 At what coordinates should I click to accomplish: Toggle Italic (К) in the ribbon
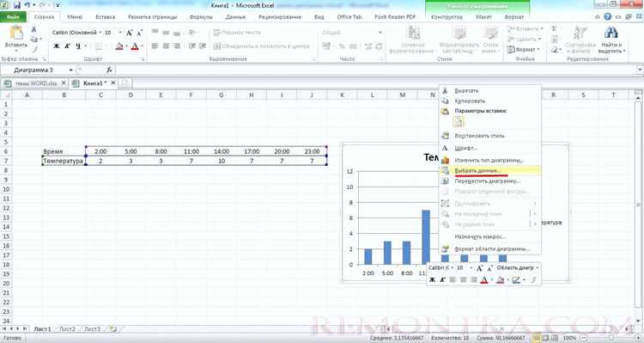(67, 46)
